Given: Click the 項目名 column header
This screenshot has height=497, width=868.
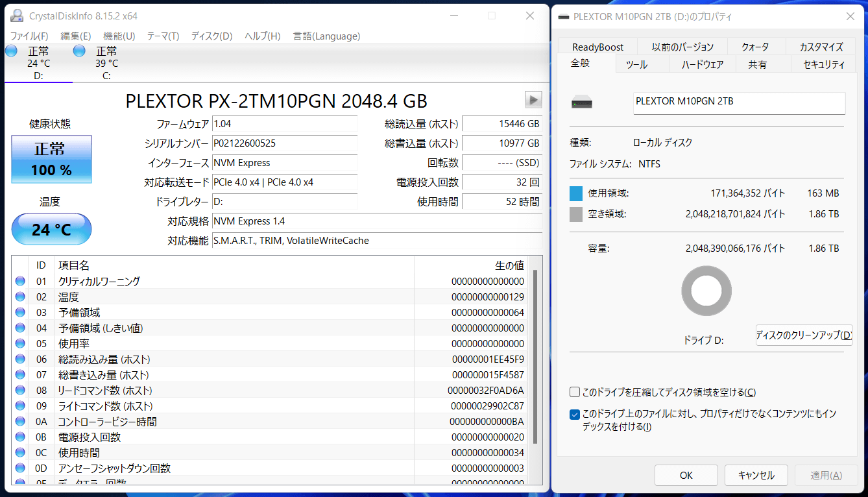Looking at the screenshot, I should [x=234, y=265].
